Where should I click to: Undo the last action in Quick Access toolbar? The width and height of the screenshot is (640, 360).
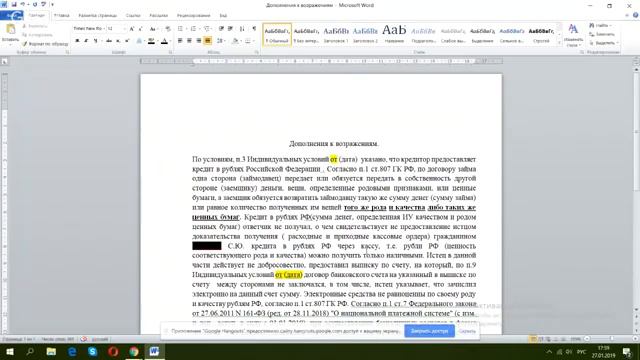pos(23,4)
